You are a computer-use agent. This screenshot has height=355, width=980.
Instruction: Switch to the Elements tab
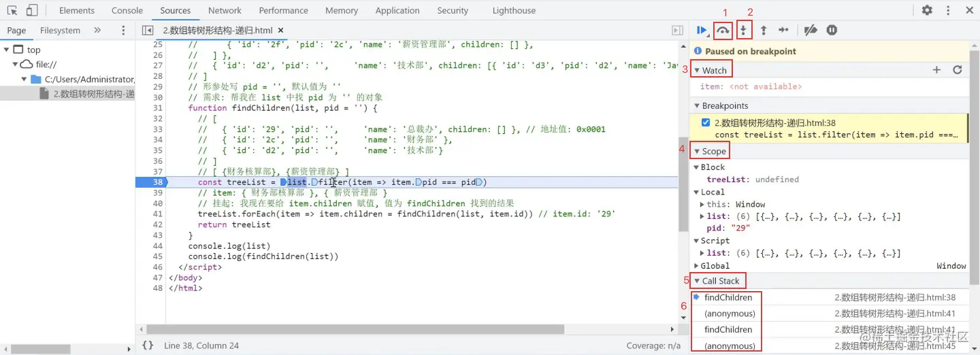click(x=77, y=10)
